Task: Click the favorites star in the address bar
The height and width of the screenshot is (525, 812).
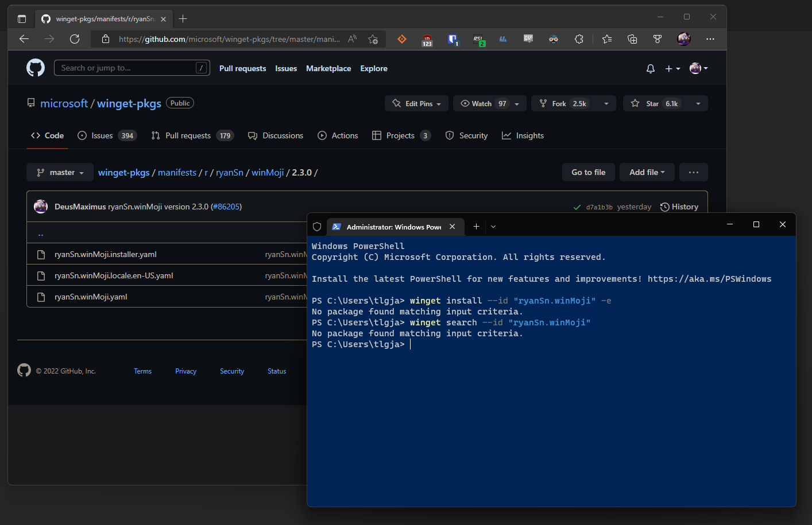Action: tap(373, 39)
